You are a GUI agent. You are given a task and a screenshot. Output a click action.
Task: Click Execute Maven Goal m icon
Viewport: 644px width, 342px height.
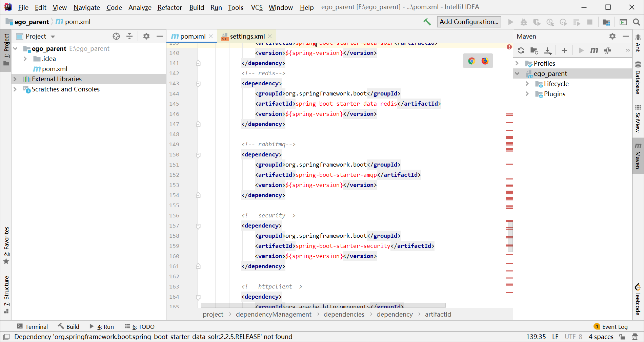point(594,50)
